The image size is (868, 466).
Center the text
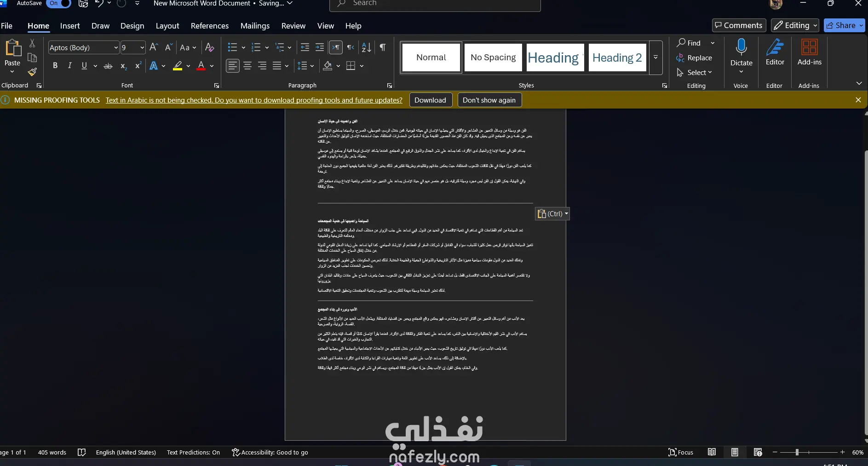tap(247, 66)
